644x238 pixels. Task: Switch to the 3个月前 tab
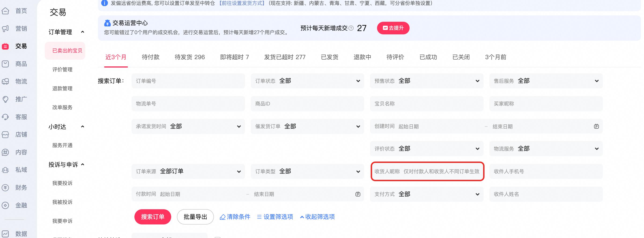coord(496,57)
